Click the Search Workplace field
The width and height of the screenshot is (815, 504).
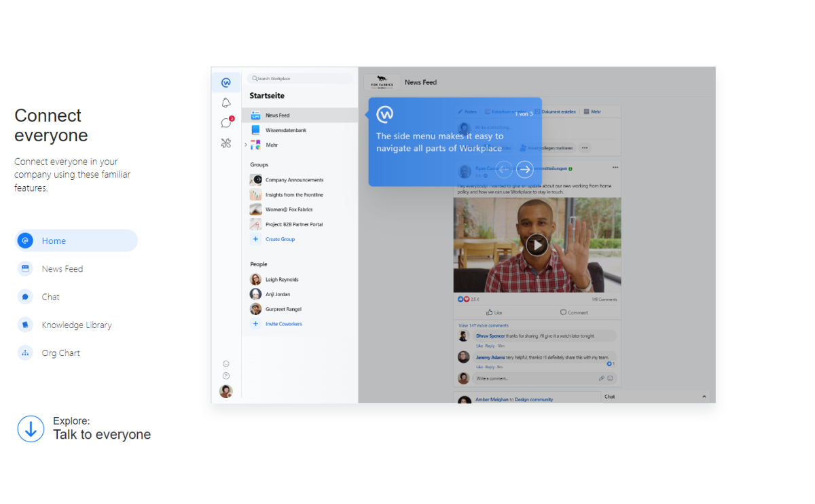point(300,79)
